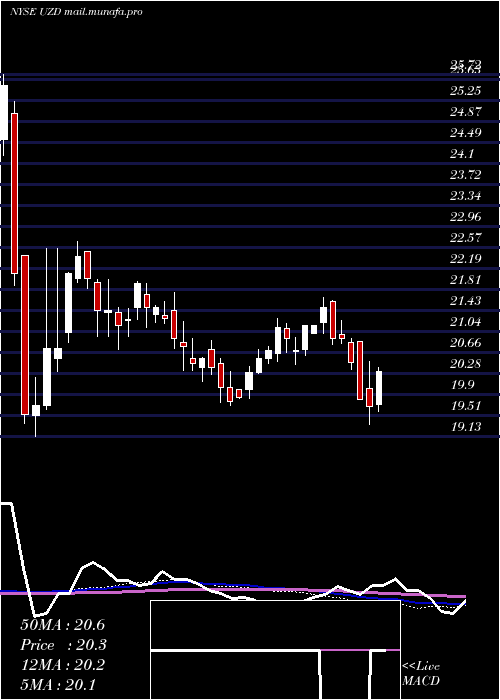Click the 5MA : 20.1 readout
This screenshot has width=500, height=700.
click(x=58, y=685)
